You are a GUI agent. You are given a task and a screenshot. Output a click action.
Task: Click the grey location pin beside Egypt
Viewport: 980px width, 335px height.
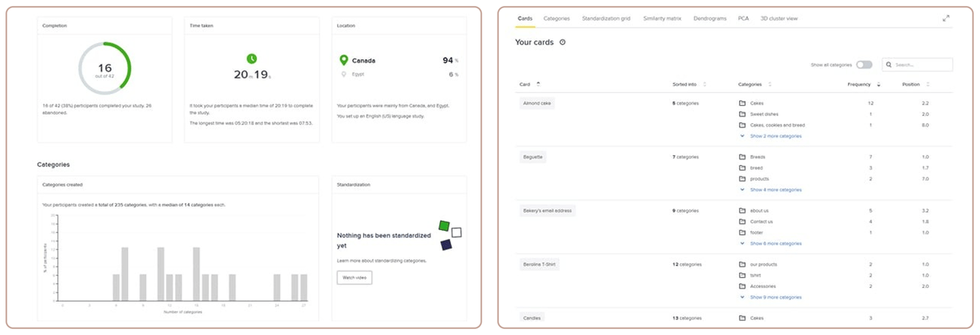[x=344, y=74]
